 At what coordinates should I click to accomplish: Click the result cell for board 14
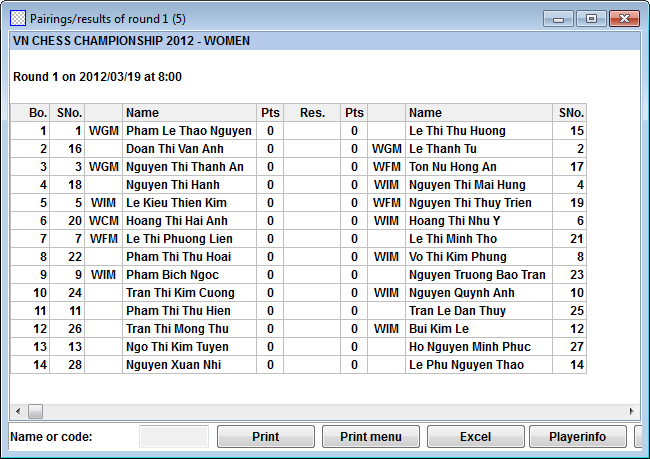pyautogui.click(x=312, y=365)
